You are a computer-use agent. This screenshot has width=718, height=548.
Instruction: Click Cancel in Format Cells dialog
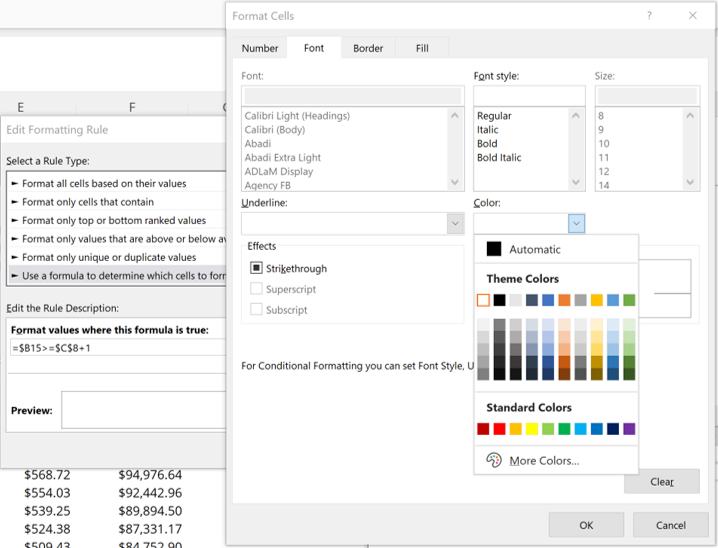click(670, 525)
